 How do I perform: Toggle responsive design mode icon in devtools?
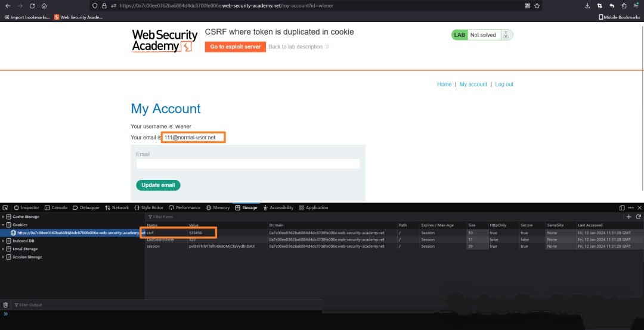point(622,208)
